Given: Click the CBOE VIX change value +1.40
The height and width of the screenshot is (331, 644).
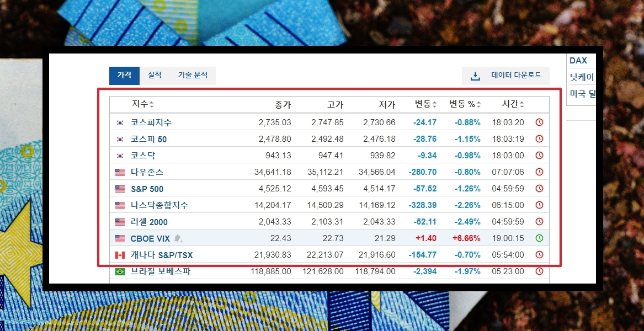Looking at the screenshot, I should click(426, 239).
